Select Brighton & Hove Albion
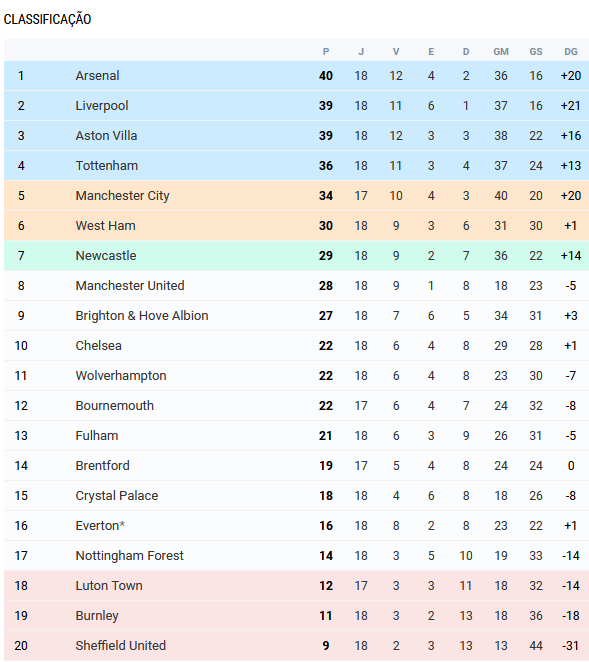The height and width of the screenshot is (662, 589). pos(142,315)
